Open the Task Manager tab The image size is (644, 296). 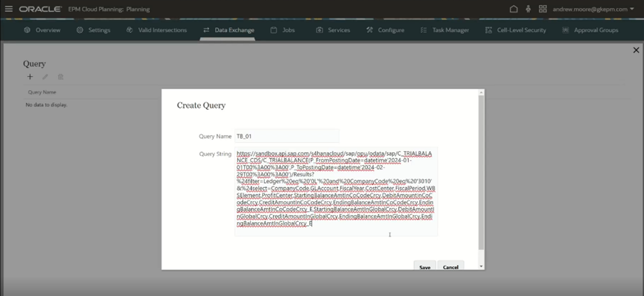(x=444, y=30)
